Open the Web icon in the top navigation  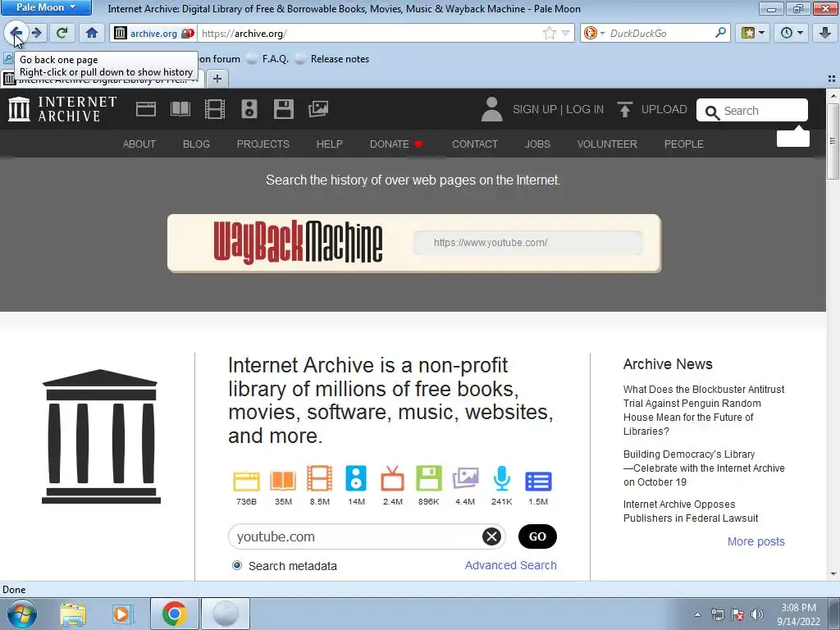coord(146,109)
